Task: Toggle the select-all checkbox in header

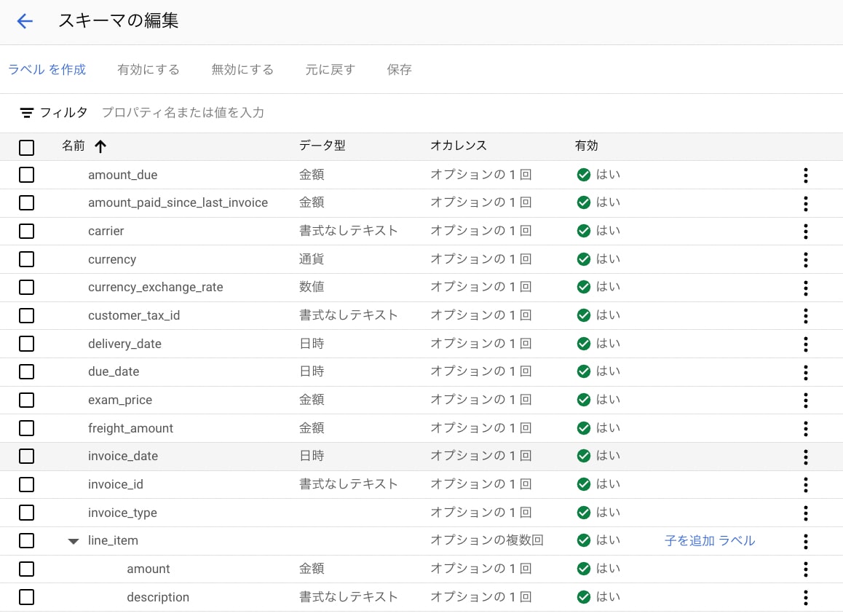Action: click(x=26, y=147)
